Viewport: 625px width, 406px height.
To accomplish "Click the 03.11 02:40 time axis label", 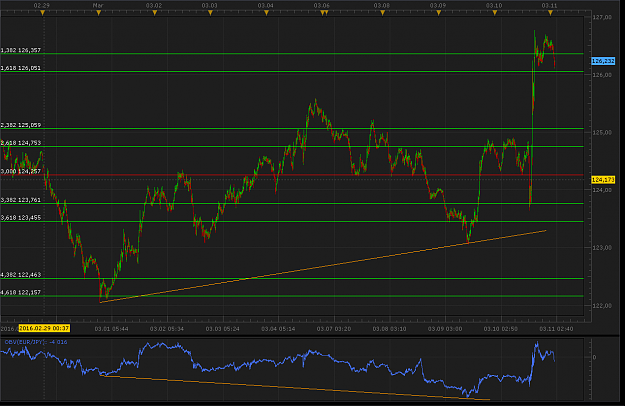I will [556, 329].
